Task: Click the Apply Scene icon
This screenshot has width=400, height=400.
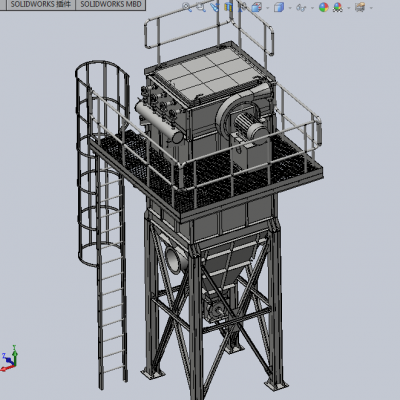Action: coord(338,7)
